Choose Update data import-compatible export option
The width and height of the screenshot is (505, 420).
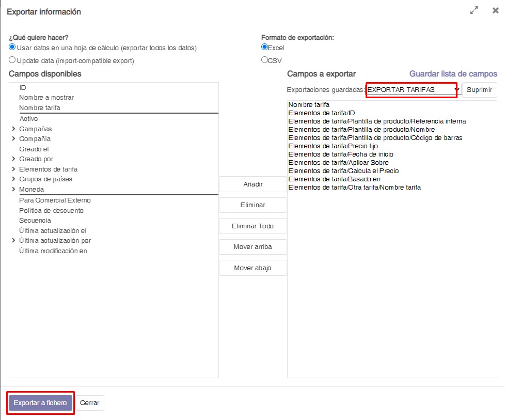click(12, 60)
